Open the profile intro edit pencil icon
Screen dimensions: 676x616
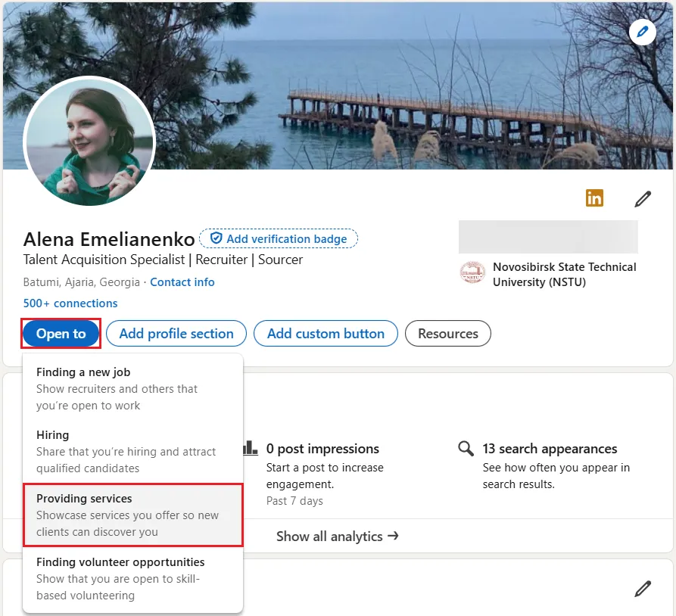click(642, 198)
